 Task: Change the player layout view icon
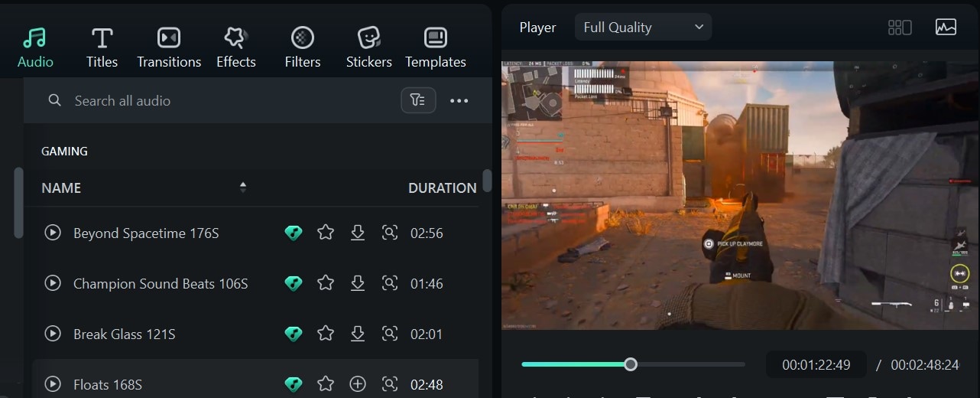pyautogui.click(x=900, y=27)
